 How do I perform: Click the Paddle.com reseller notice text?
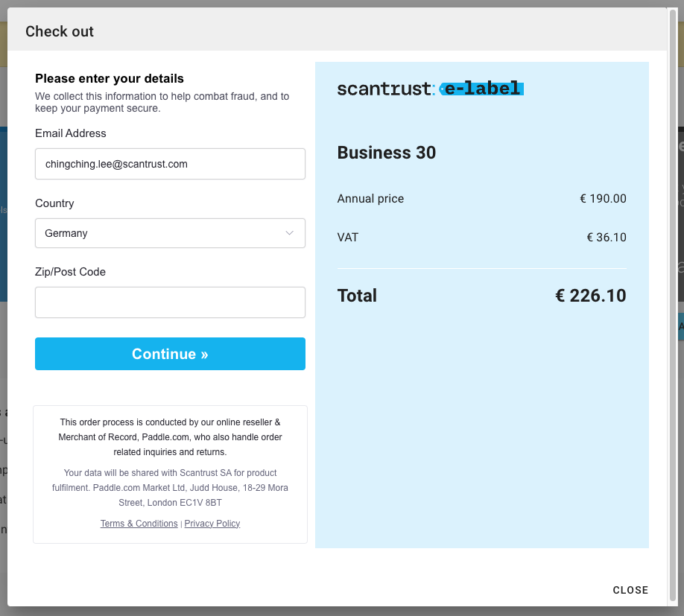[170, 436]
